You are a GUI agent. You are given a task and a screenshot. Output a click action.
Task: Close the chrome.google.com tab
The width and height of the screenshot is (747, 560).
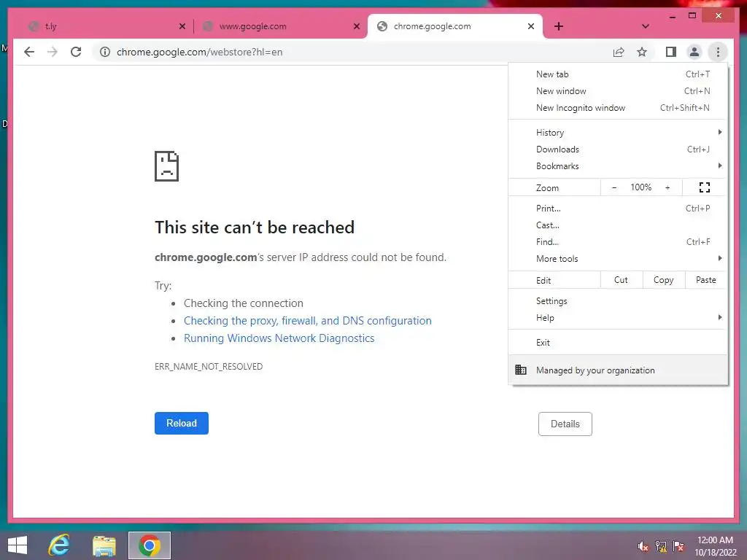point(531,26)
